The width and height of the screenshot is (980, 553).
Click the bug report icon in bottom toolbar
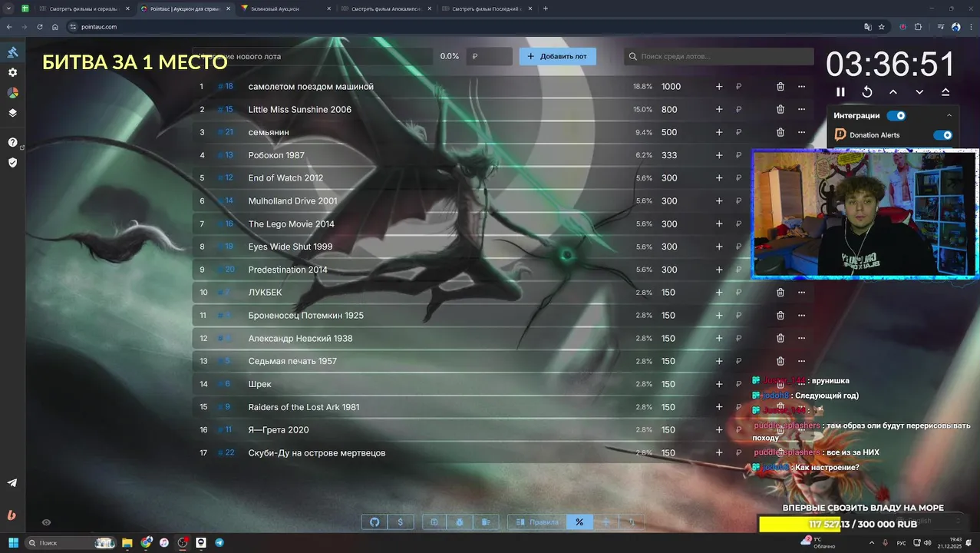460,522
